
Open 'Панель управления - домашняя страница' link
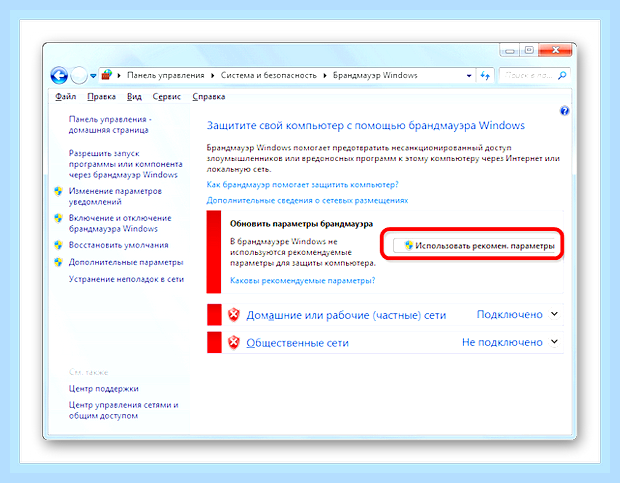[110, 125]
